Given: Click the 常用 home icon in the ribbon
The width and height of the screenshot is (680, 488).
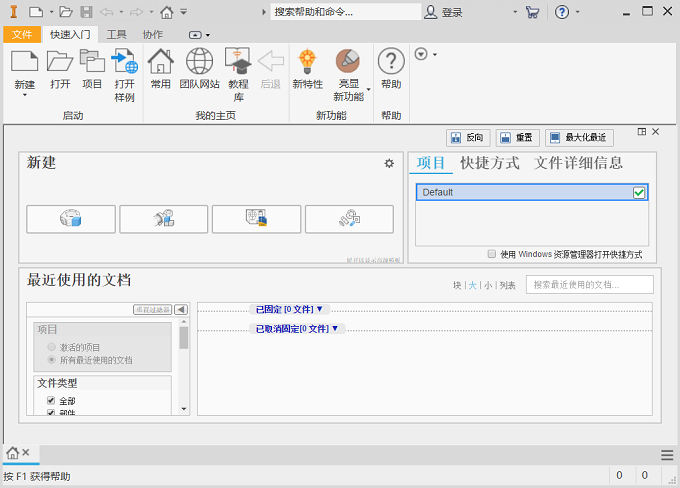Looking at the screenshot, I should 160,61.
